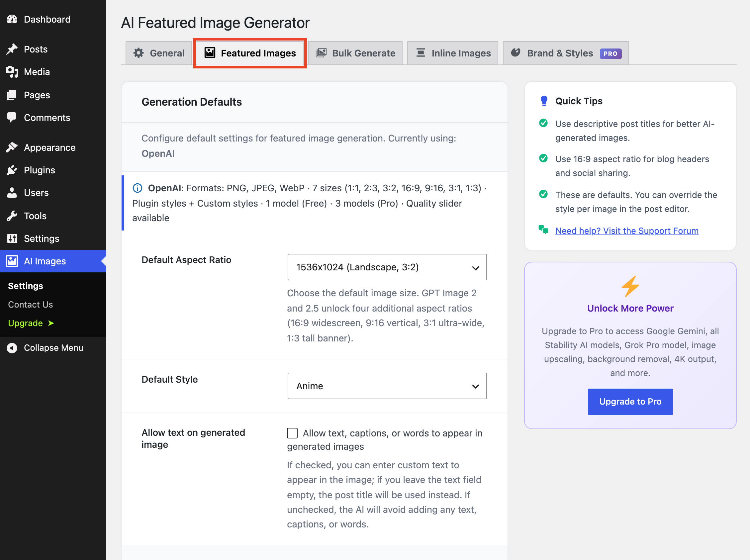Open the Brand & Styles tab

pyautogui.click(x=566, y=53)
